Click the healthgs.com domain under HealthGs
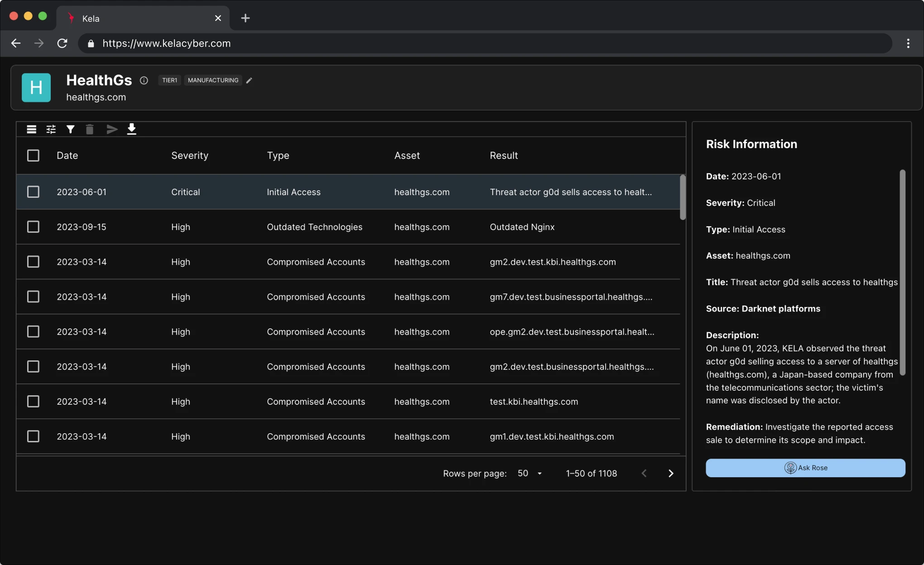This screenshot has width=924, height=565. click(x=96, y=97)
